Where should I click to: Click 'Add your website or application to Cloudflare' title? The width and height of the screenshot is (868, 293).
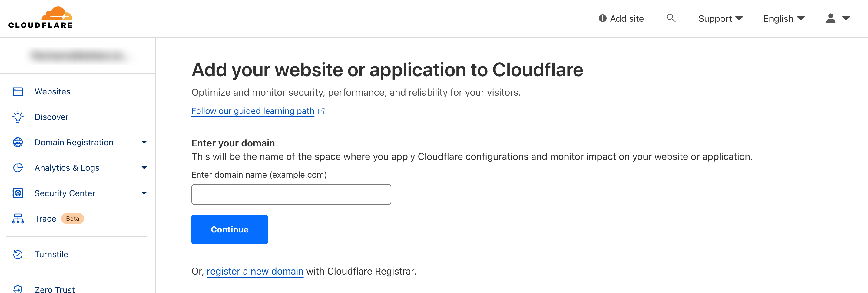coord(387,70)
